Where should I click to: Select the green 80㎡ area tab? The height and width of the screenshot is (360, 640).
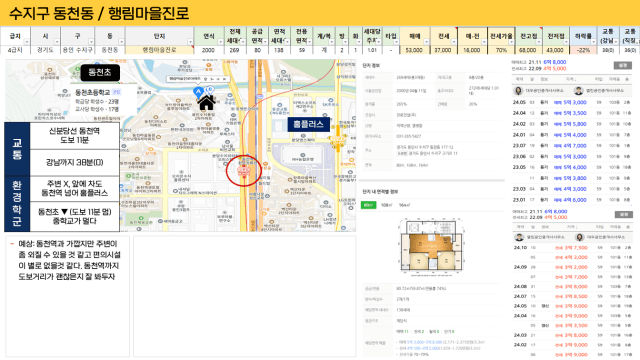368,205
